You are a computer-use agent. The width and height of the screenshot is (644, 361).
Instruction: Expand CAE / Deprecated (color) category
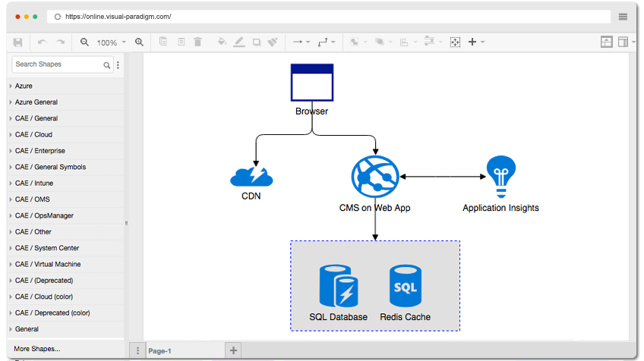66,313
